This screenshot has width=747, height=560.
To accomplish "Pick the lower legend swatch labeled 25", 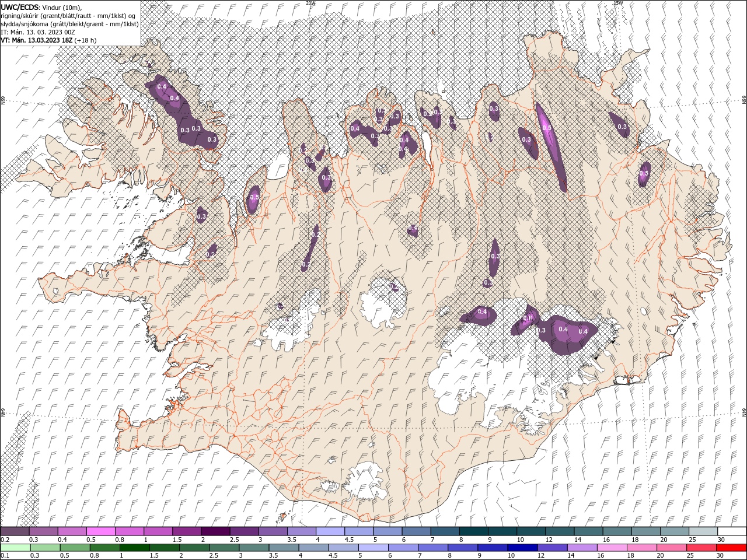I will point(701,548).
